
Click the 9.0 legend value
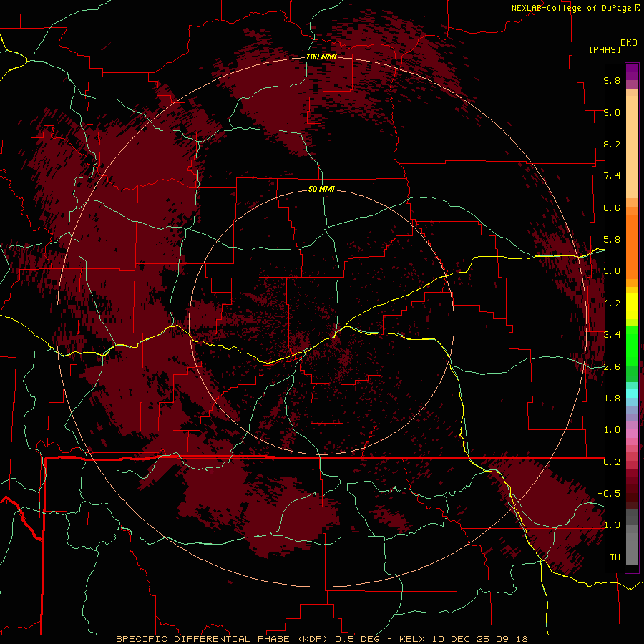pos(612,112)
